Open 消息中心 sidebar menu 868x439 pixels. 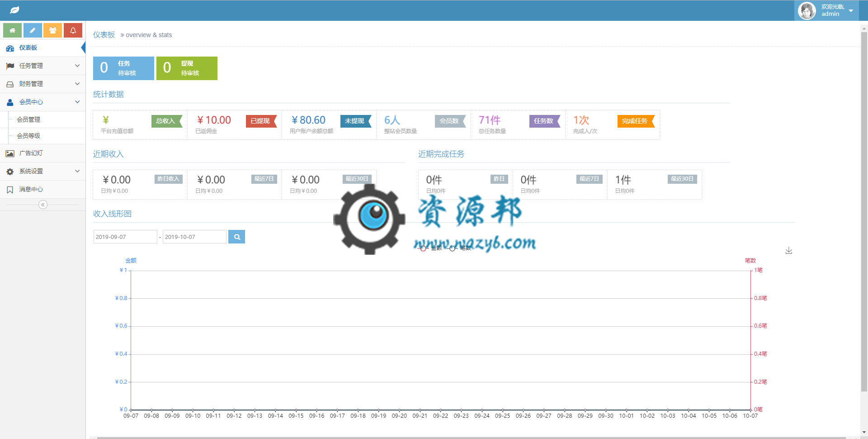coord(42,189)
